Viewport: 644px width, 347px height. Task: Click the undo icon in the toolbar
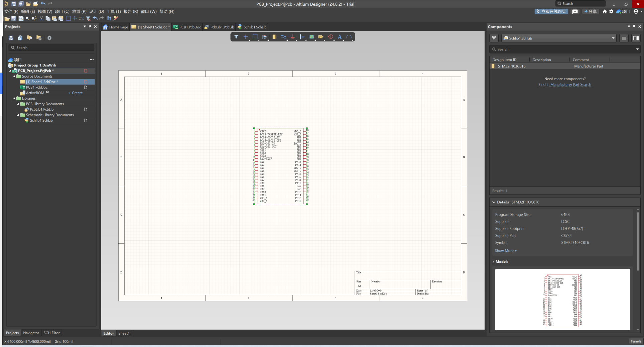pyautogui.click(x=95, y=18)
